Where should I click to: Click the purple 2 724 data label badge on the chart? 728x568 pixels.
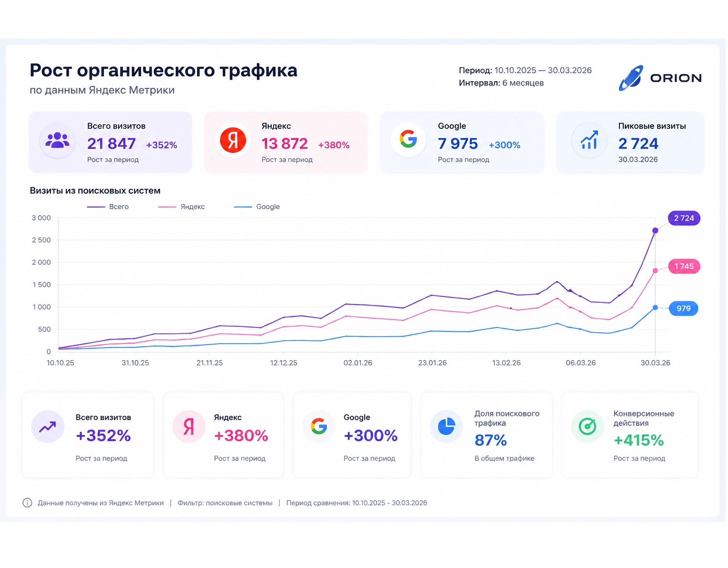click(x=684, y=218)
